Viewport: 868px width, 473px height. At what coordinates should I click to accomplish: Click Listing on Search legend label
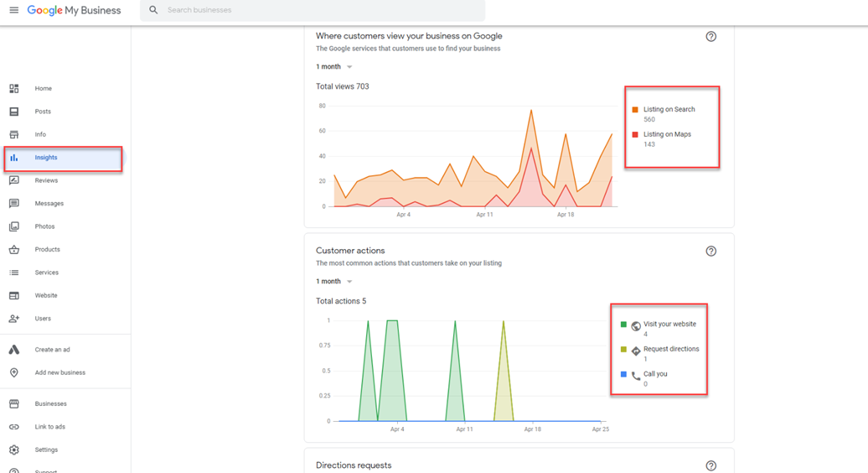[x=669, y=110]
